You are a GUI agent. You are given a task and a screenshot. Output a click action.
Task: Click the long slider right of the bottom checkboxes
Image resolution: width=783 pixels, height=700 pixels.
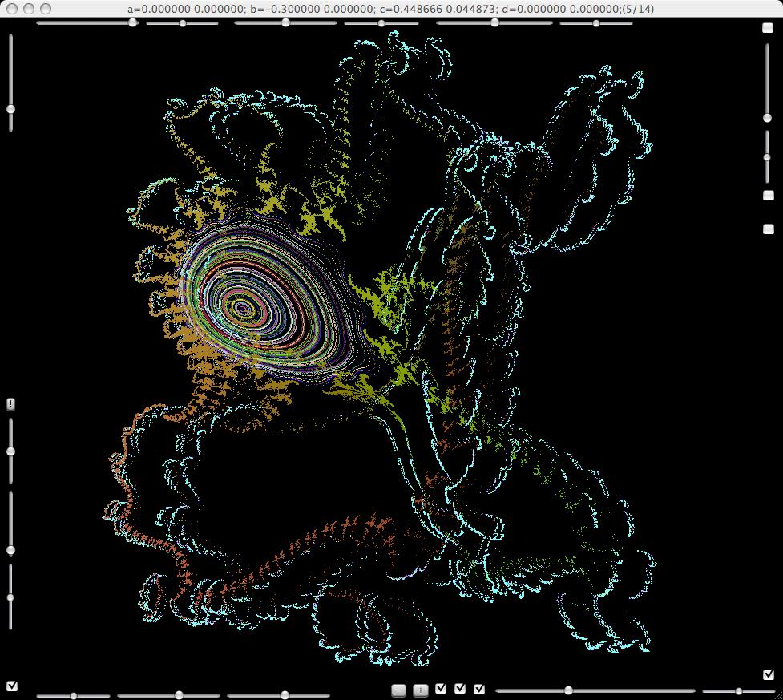point(595,690)
